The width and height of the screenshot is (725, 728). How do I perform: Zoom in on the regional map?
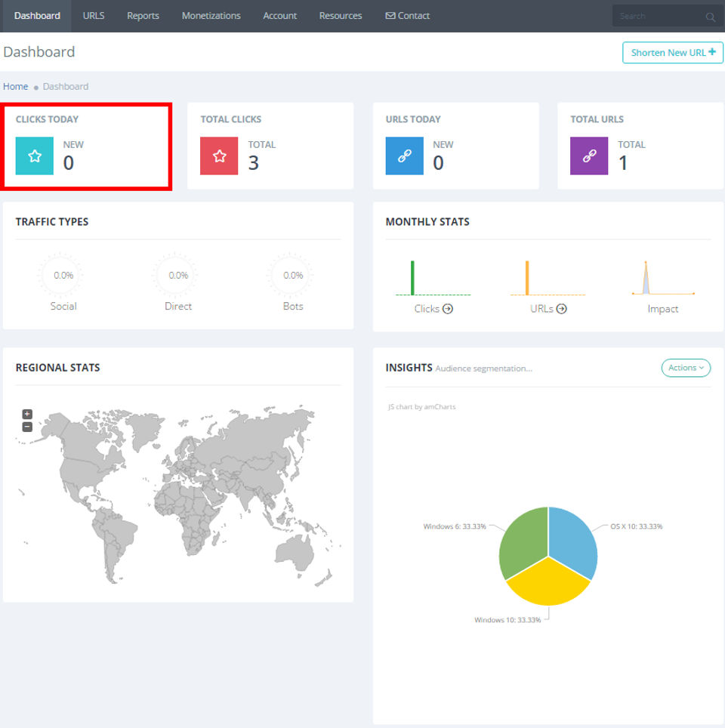27,414
